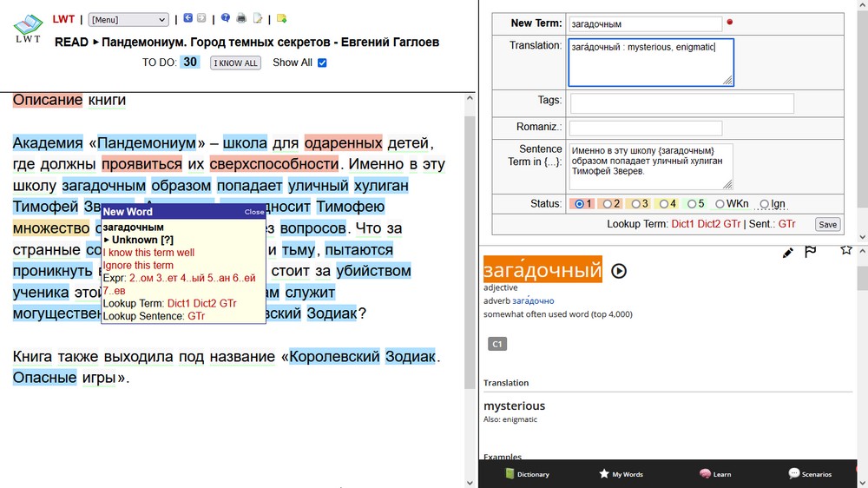Save the new term
Image resolution: width=868 pixels, height=488 pixels.
pyautogui.click(x=827, y=224)
